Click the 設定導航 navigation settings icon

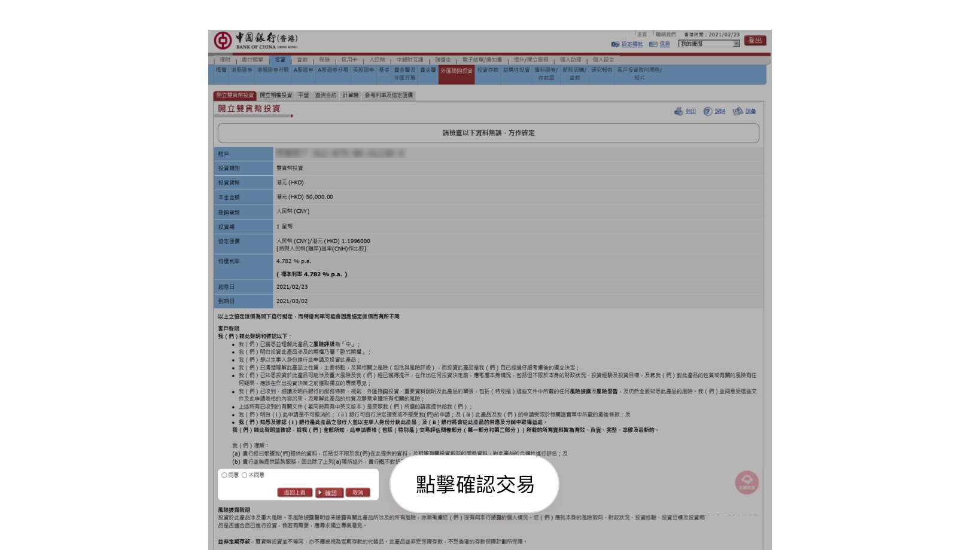tap(615, 44)
